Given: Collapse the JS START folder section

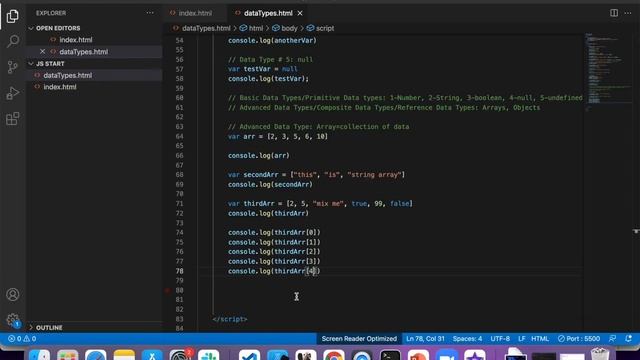Looking at the screenshot, I should click(50, 64).
